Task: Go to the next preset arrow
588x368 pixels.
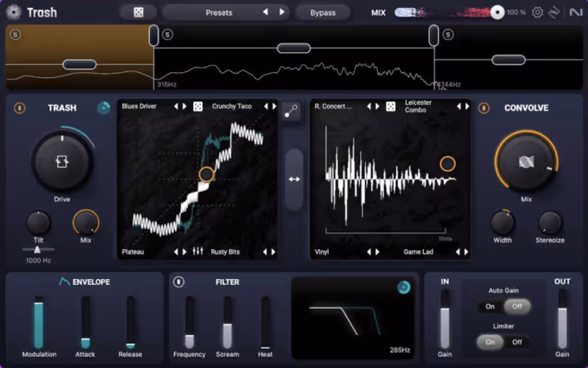Action: pyautogui.click(x=282, y=12)
